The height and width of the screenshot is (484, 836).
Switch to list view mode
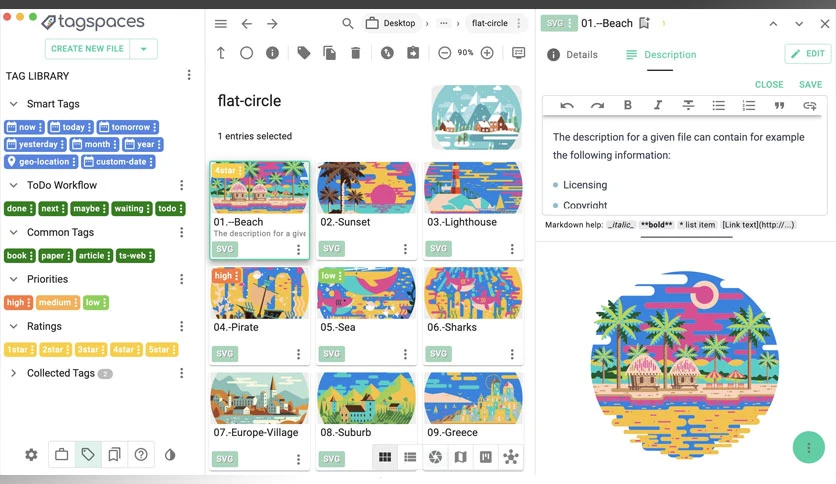(x=410, y=457)
